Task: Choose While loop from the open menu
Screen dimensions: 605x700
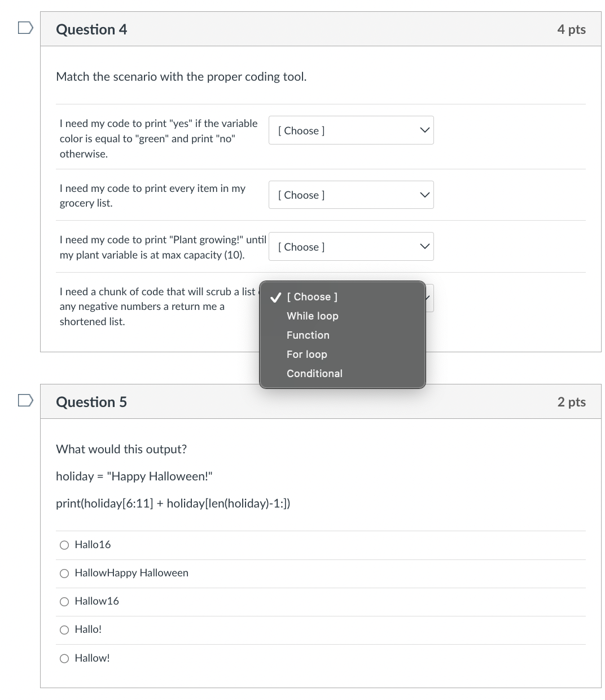Action: (312, 316)
